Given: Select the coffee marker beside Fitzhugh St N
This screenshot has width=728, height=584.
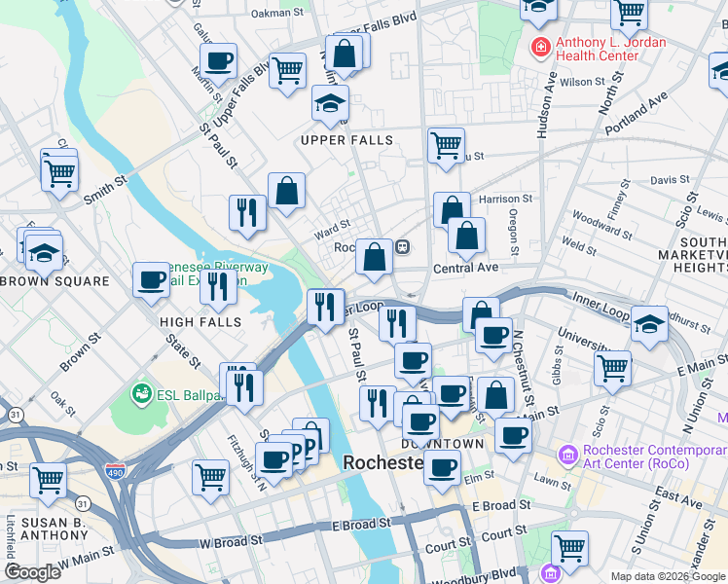Looking at the screenshot, I should 273,461.
